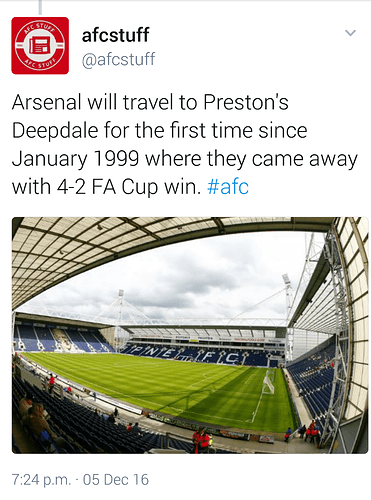Open the afcstuff red profile avatar
Image resolution: width=371 pixels, height=500 pixels.
pyautogui.click(x=40, y=46)
